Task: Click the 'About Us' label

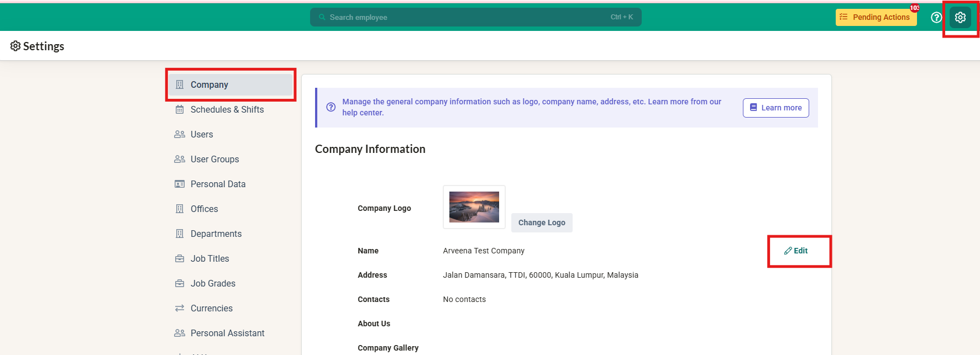Action: pyautogui.click(x=374, y=324)
